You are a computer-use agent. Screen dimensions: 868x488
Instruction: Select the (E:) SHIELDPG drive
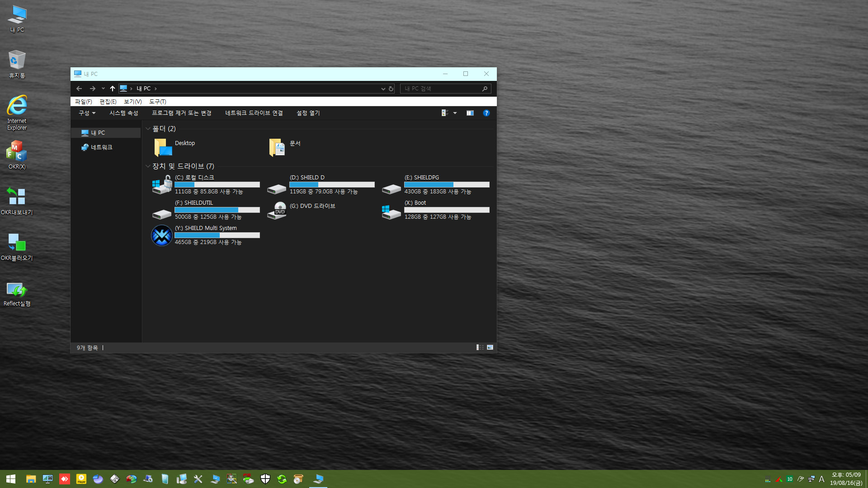click(436, 184)
